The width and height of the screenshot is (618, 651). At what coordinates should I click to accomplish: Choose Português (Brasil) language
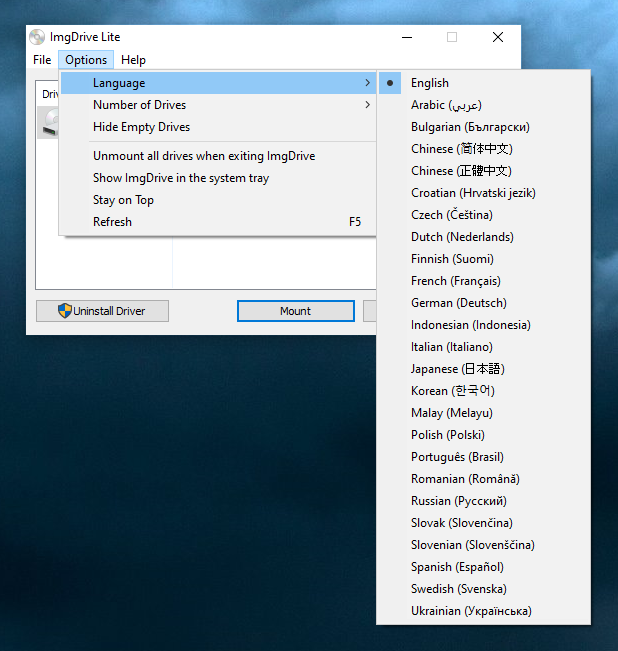[484, 457]
